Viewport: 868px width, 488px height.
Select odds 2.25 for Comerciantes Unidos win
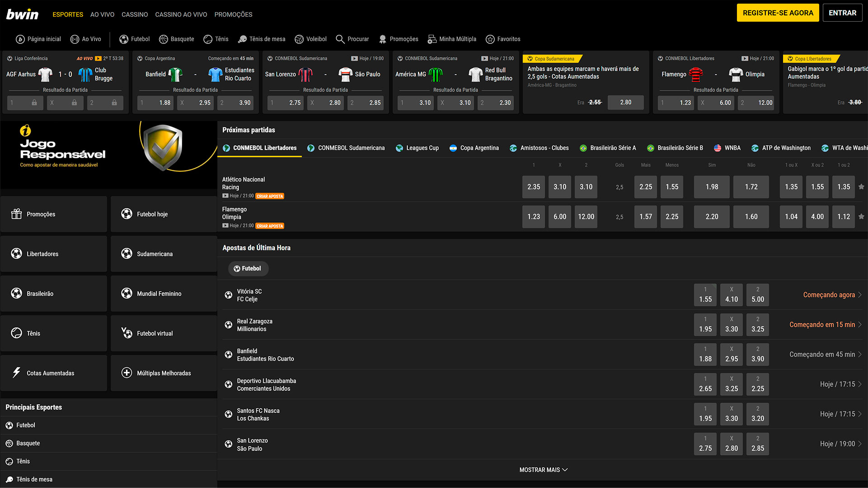tap(758, 384)
